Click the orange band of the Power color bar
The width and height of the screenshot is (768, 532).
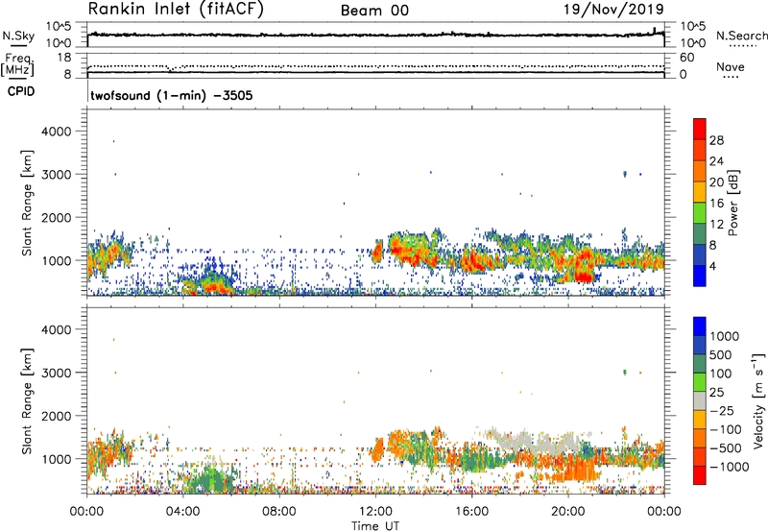point(700,172)
